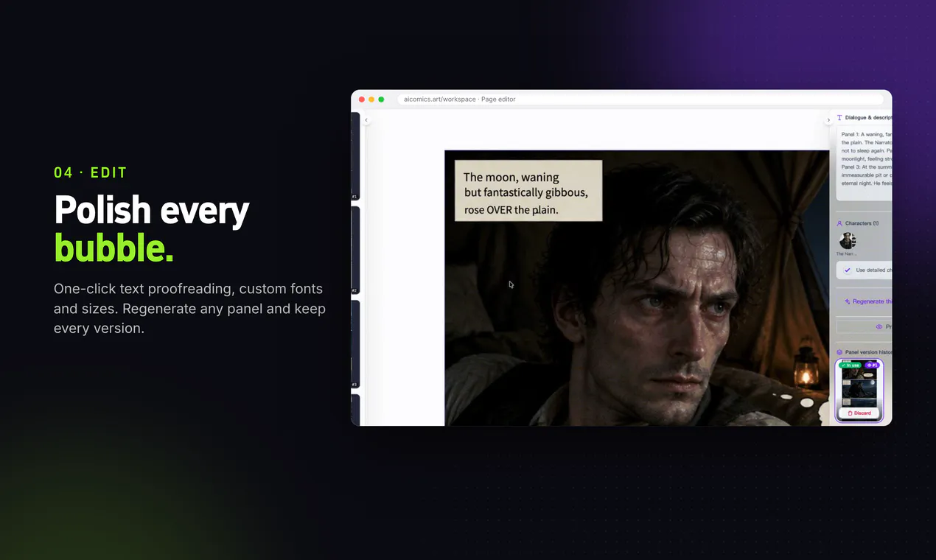Click 'One-click text proofreading' description text
This screenshot has height=560, width=936.
click(x=189, y=308)
